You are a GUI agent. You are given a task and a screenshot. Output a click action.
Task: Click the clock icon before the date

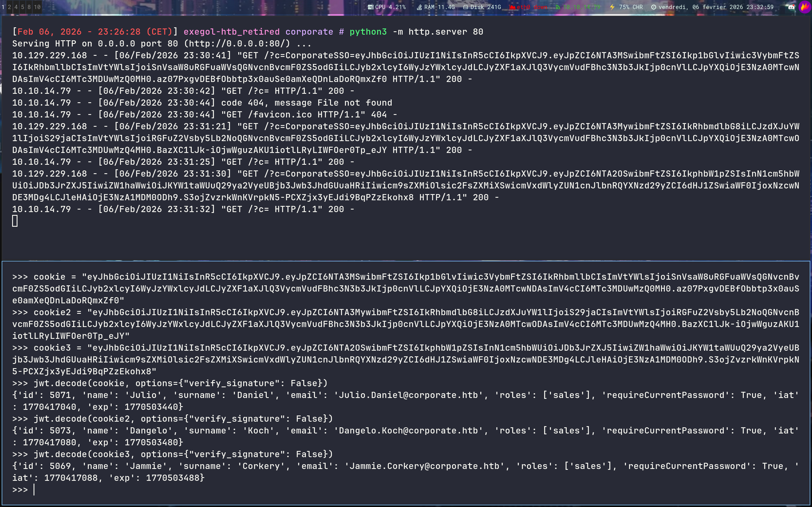pos(654,7)
